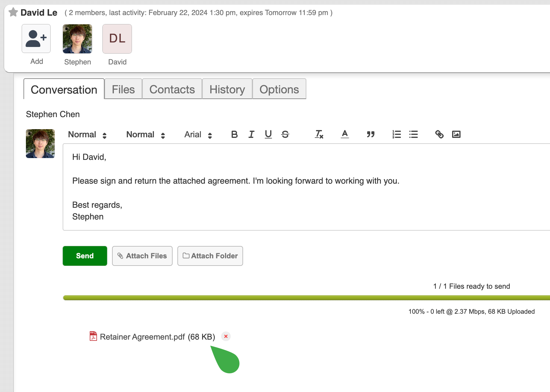Open the Arial font family dropdown
The width and height of the screenshot is (550, 392).
[x=197, y=135]
